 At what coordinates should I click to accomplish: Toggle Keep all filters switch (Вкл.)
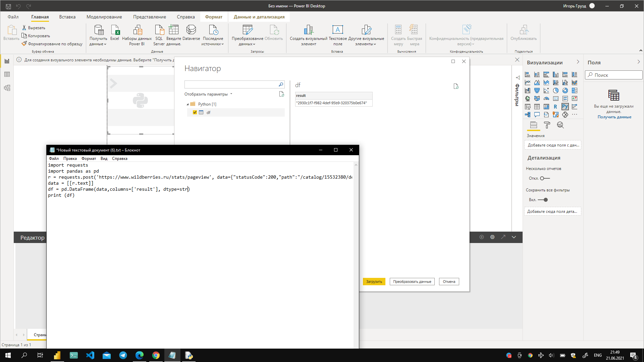(543, 200)
